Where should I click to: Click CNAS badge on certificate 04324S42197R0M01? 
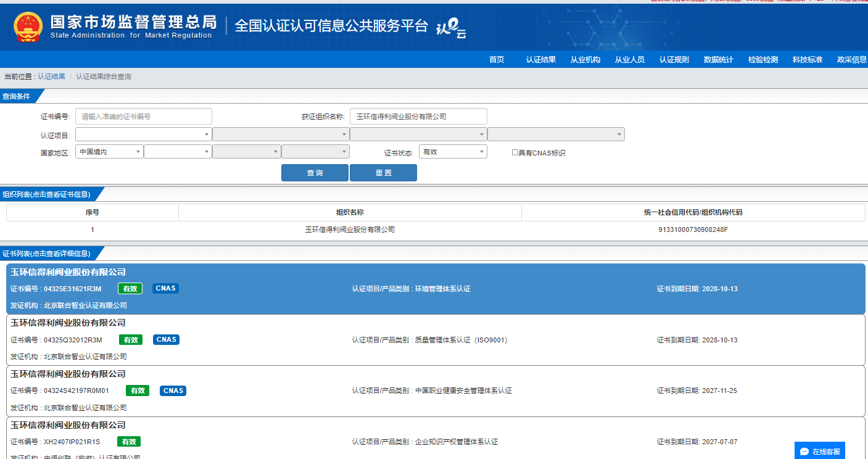click(173, 391)
